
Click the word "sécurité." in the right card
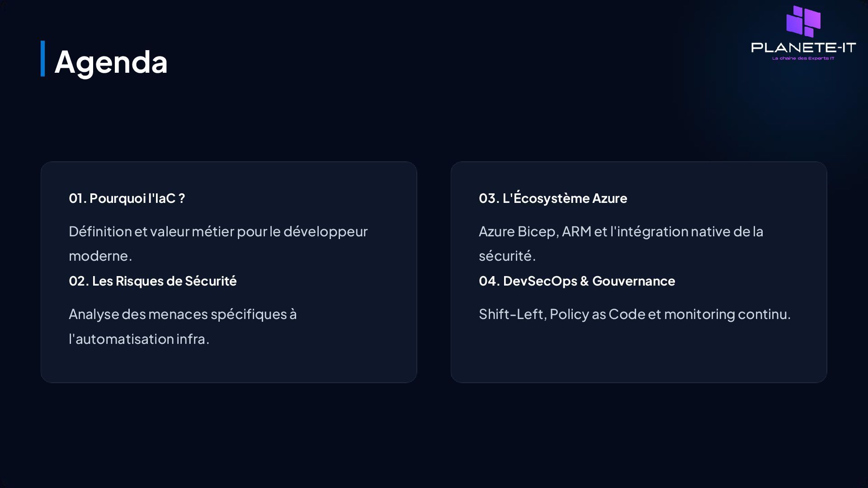coord(507,256)
